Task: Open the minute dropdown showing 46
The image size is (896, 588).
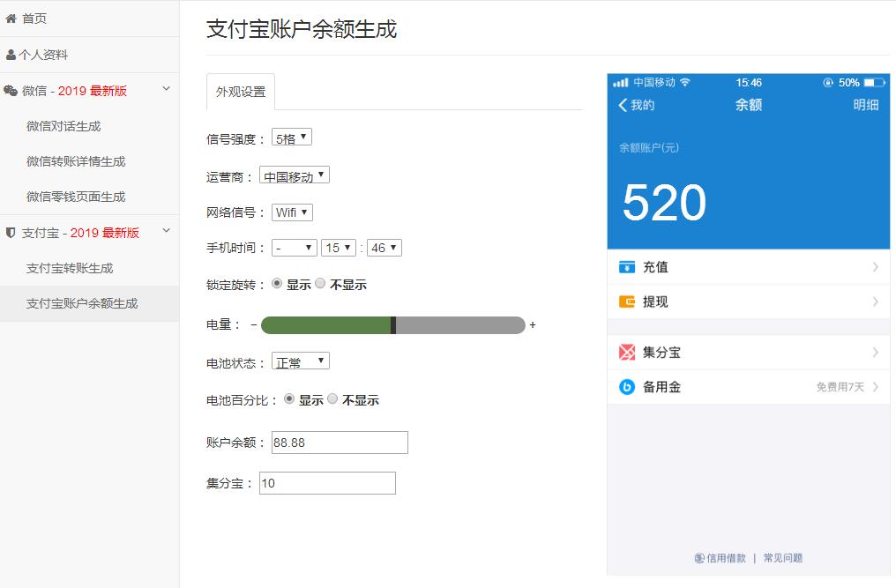Action: coord(384,248)
